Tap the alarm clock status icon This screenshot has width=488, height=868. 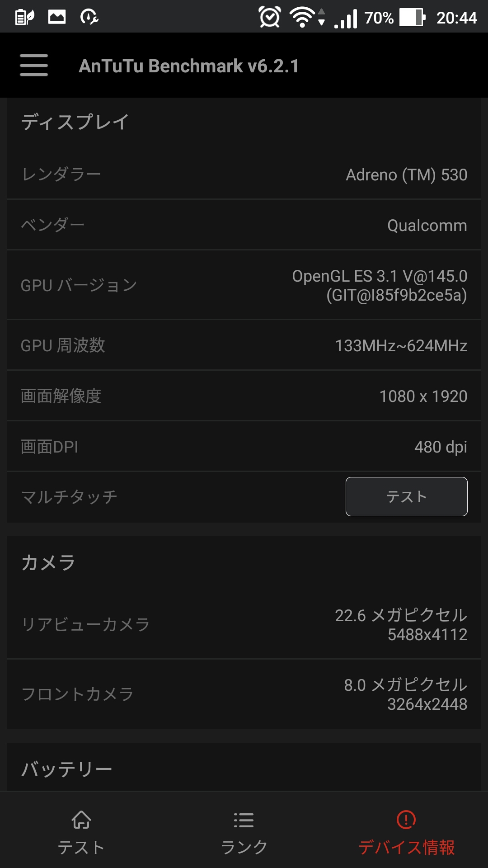coord(270,17)
